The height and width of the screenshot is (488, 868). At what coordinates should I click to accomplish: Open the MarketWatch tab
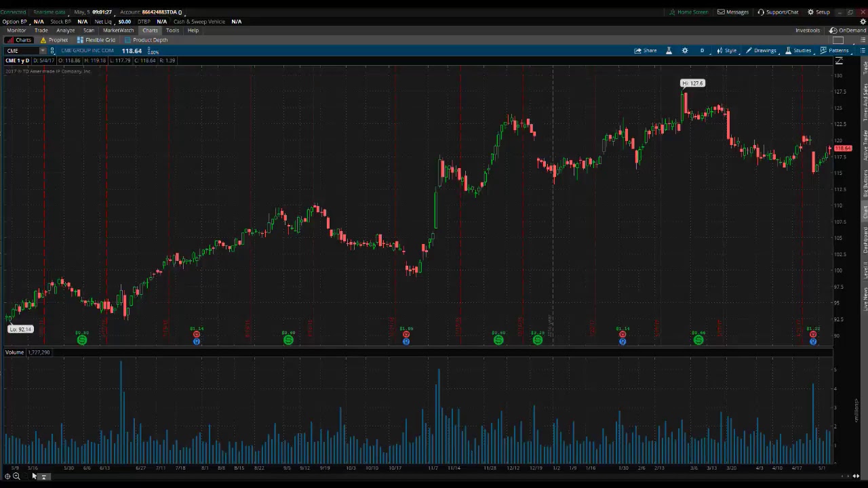coord(119,30)
